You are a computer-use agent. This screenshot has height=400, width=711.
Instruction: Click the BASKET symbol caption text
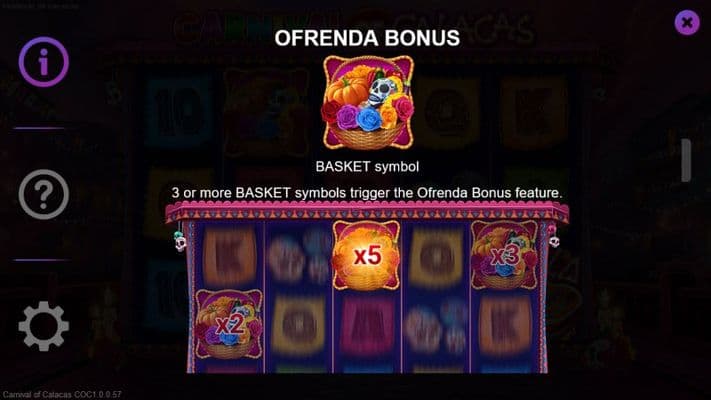pos(367,166)
